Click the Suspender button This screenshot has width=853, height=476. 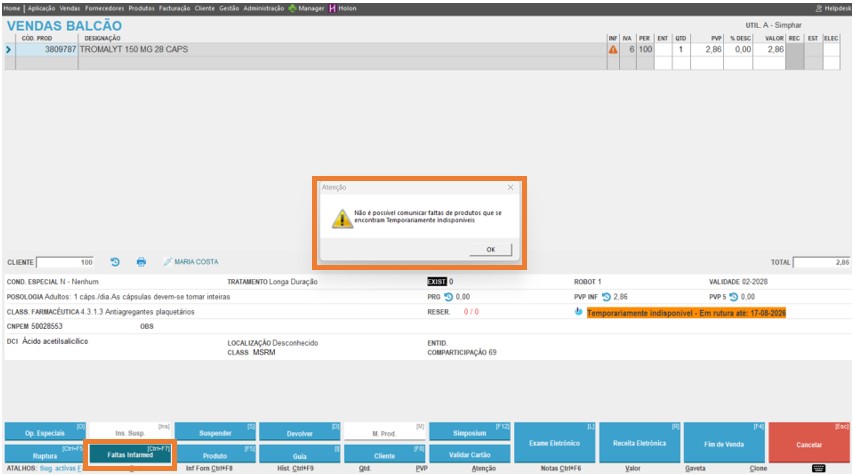click(215, 432)
